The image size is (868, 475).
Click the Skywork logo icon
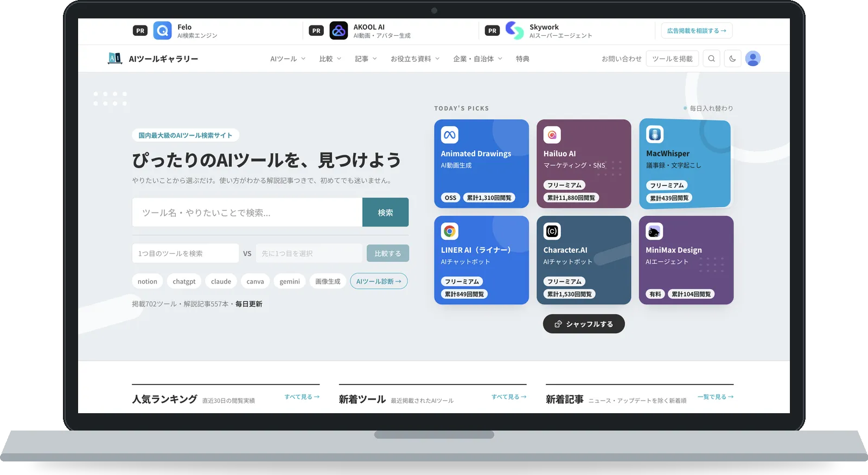click(x=514, y=30)
